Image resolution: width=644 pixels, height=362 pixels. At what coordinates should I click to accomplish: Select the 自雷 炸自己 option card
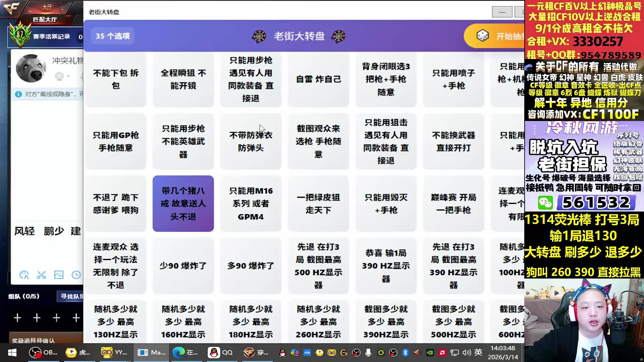tap(318, 79)
